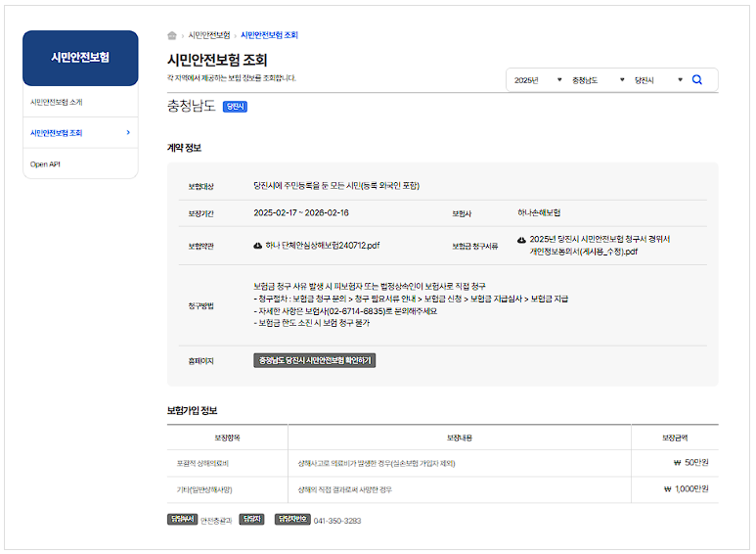Click the ₩ 50만원 amount

(690, 463)
